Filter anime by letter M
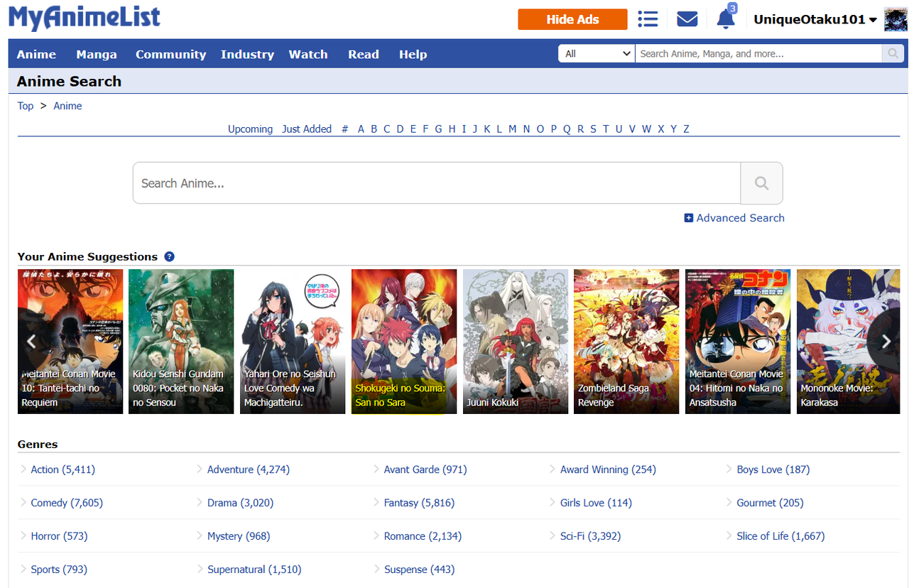Viewport: 909px width, 588px height. pyautogui.click(x=512, y=129)
